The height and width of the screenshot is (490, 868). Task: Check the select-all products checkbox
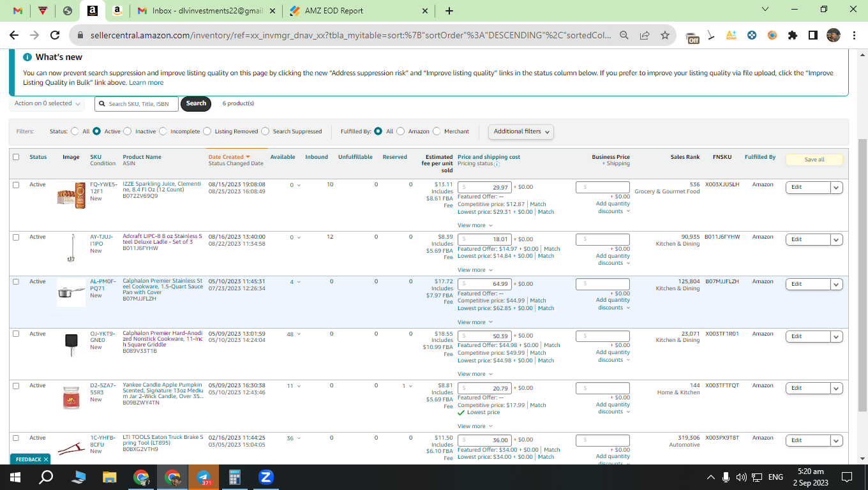click(x=16, y=157)
